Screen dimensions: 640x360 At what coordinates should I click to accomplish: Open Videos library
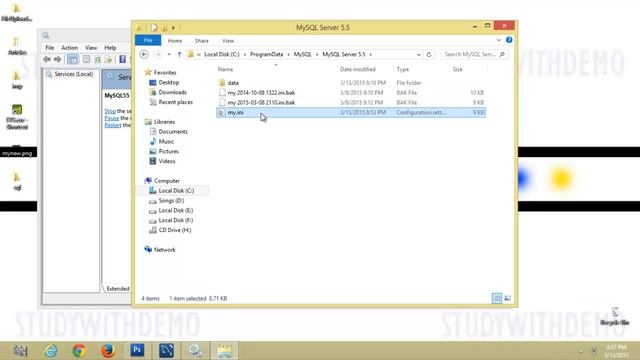[167, 161]
